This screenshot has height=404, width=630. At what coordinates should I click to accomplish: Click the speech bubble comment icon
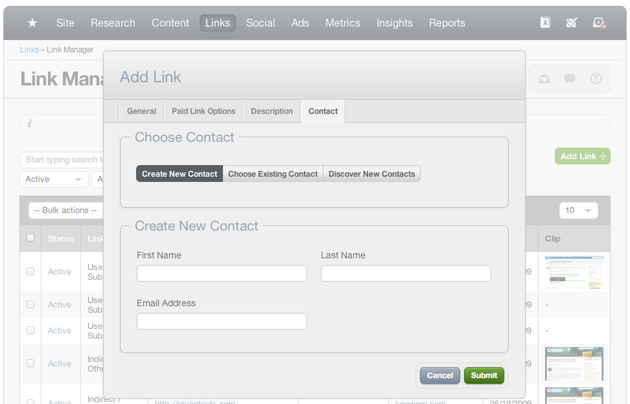[x=570, y=78]
